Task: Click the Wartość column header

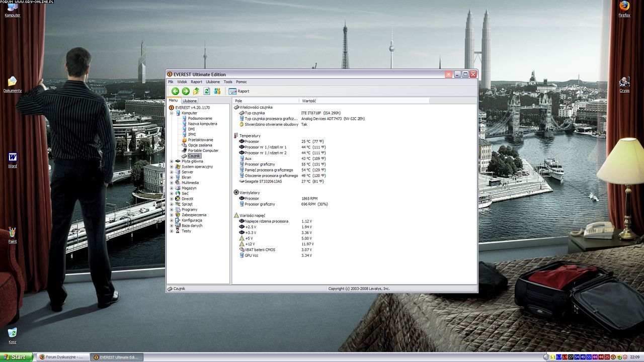Action: 309,101
